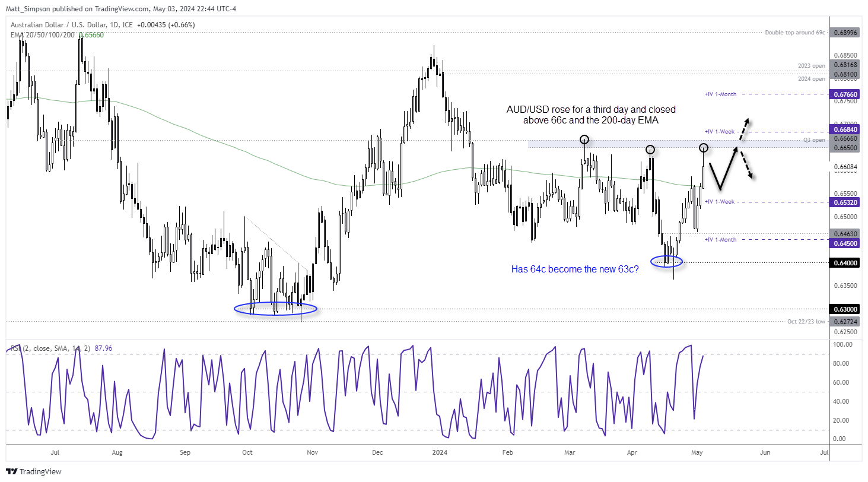Image resolution: width=868 pixels, height=482 pixels.
Task: Click the Nov label on time axis
Action: pos(313,452)
